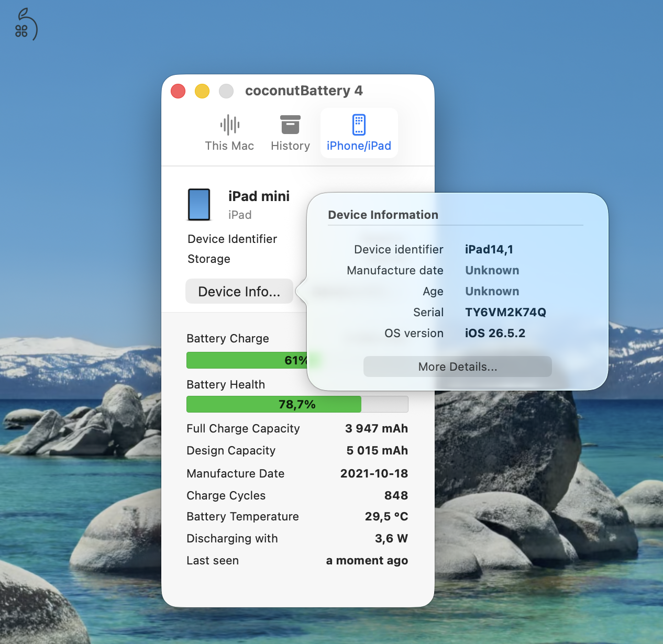This screenshot has width=663, height=644.
Task: Select the iPhone/iPad tab
Action: [359, 133]
